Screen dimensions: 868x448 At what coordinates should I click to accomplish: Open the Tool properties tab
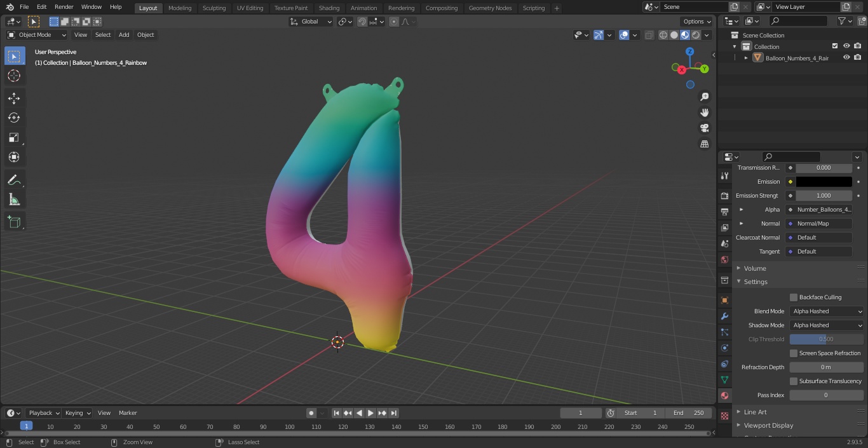point(724,175)
